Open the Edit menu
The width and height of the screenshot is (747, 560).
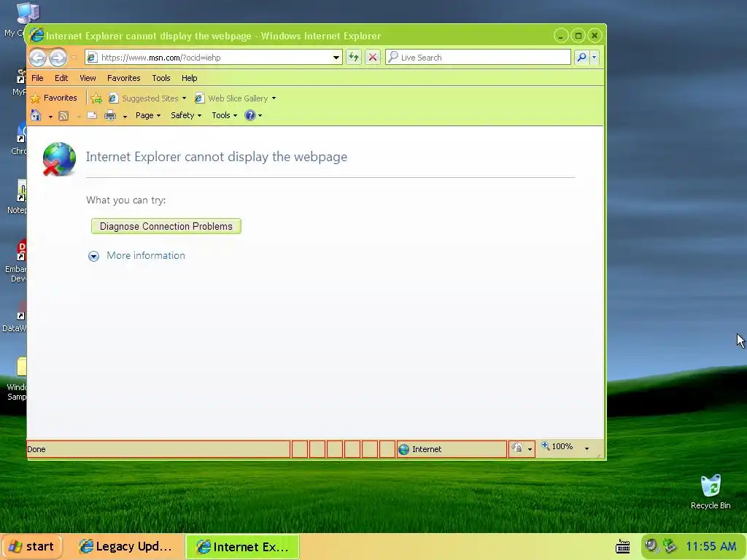61,78
